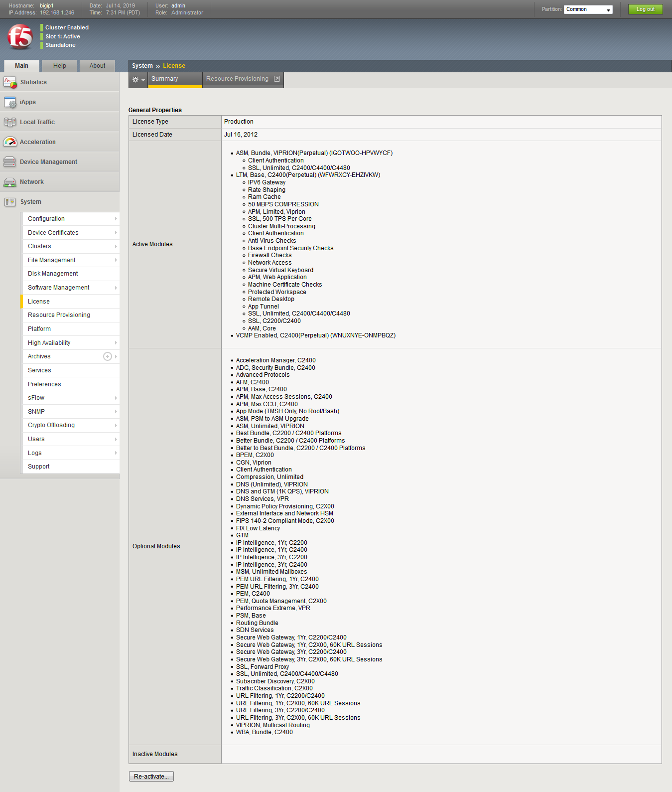Expand the Crypto Offloading submenu arrow
The width and height of the screenshot is (672, 792).
116,425
